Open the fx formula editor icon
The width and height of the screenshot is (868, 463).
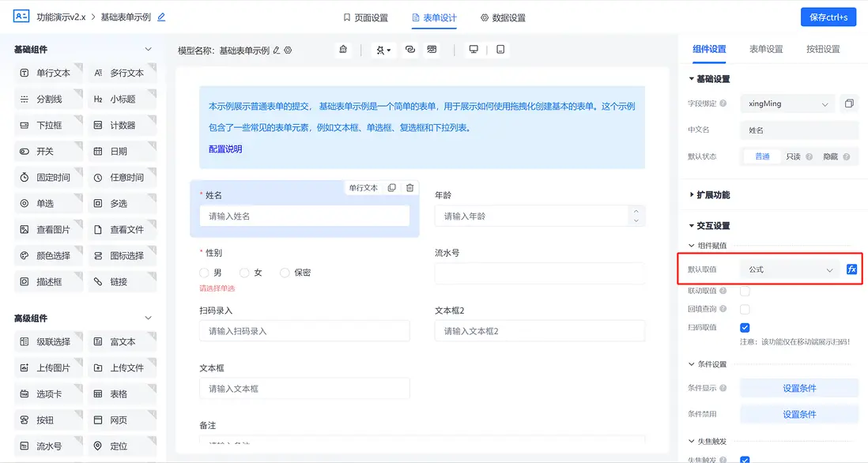851,269
